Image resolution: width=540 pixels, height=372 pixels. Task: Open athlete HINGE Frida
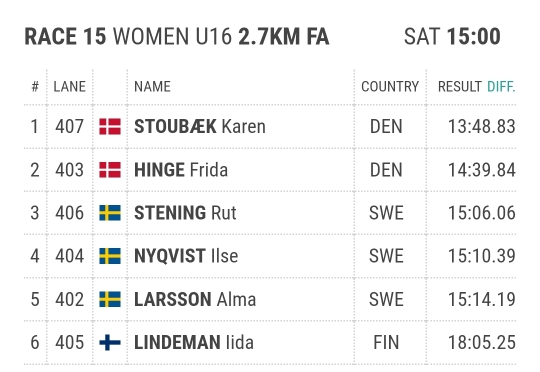pyautogui.click(x=181, y=170)
